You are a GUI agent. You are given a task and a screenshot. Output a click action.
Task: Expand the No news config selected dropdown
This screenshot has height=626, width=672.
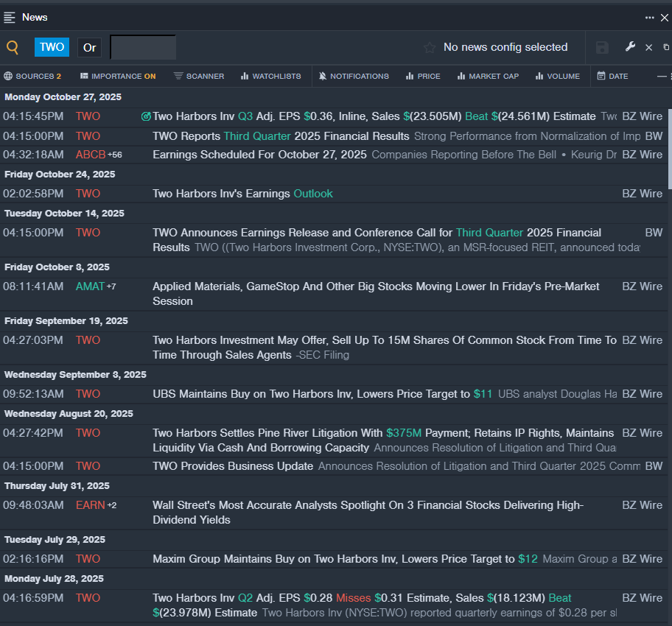point(505,48)
